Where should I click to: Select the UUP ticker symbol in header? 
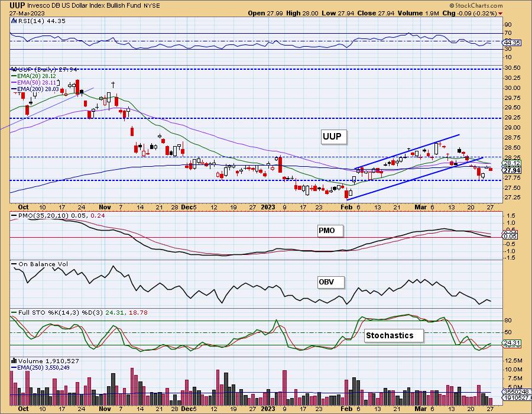click(x=17, y=5)
